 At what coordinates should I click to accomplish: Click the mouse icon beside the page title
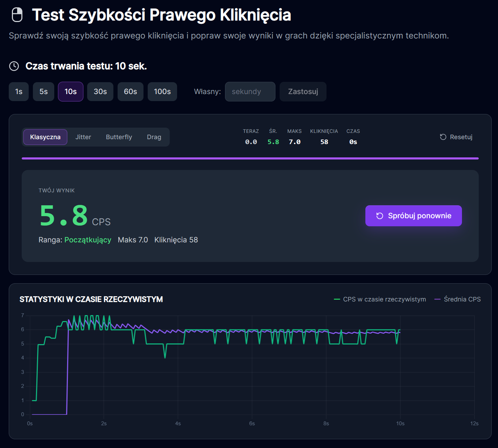click(x=17, y=15)
